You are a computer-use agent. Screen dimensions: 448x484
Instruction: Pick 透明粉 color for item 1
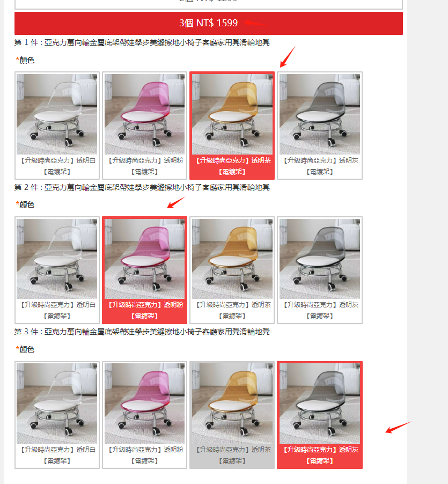[144, 126]
